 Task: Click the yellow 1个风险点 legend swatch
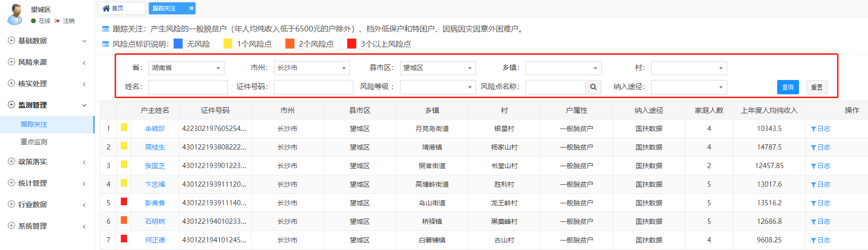pos(228,44)
